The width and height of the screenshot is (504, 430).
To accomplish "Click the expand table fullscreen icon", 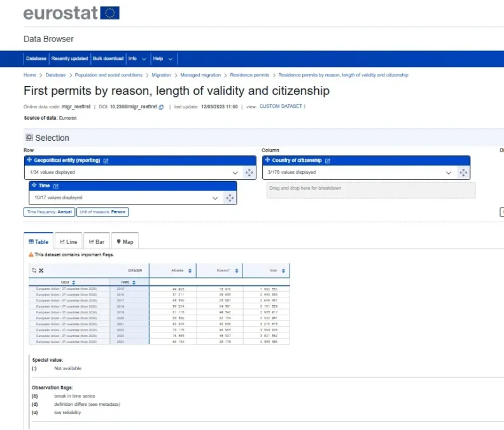I will (41, 270).
